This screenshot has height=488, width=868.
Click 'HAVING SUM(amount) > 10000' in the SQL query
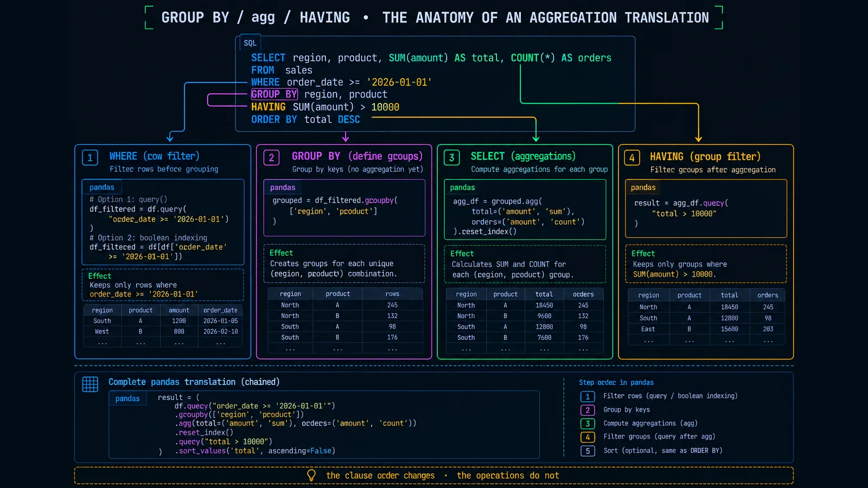pos(325,107)
